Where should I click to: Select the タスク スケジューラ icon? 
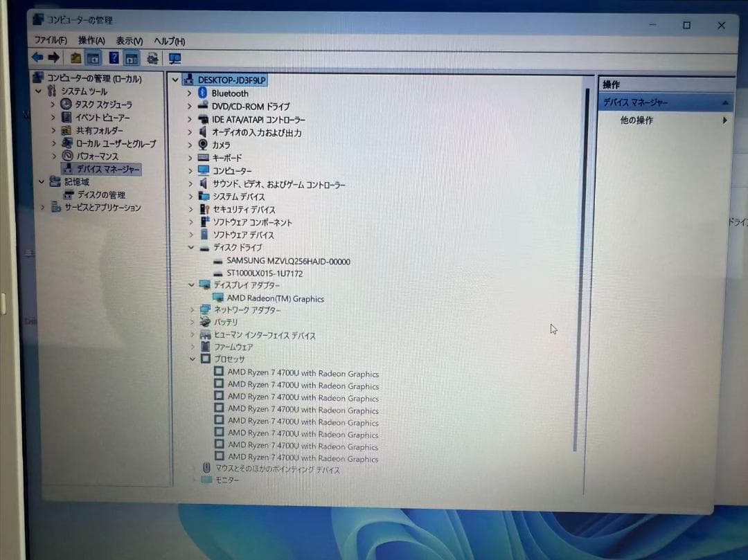tap(65, 104)
